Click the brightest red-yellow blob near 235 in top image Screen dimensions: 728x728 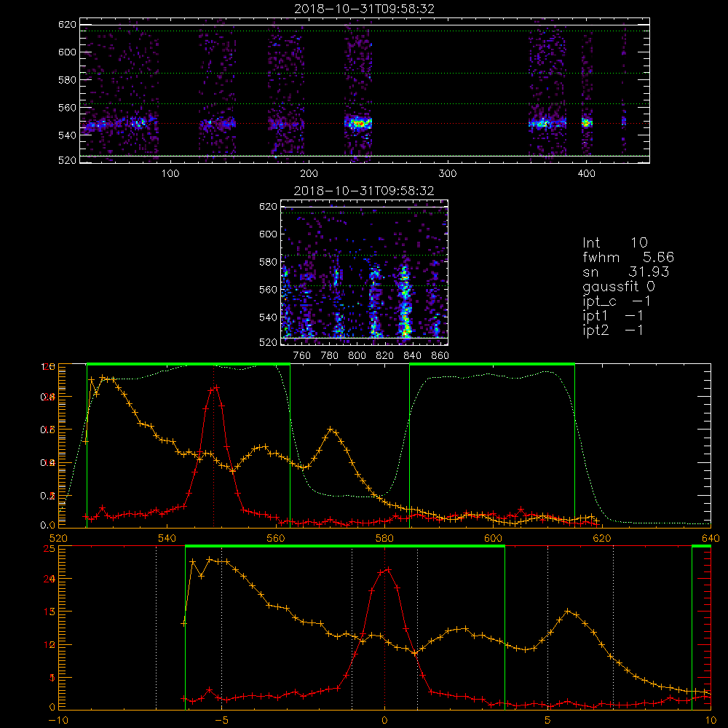click(358, 124)
